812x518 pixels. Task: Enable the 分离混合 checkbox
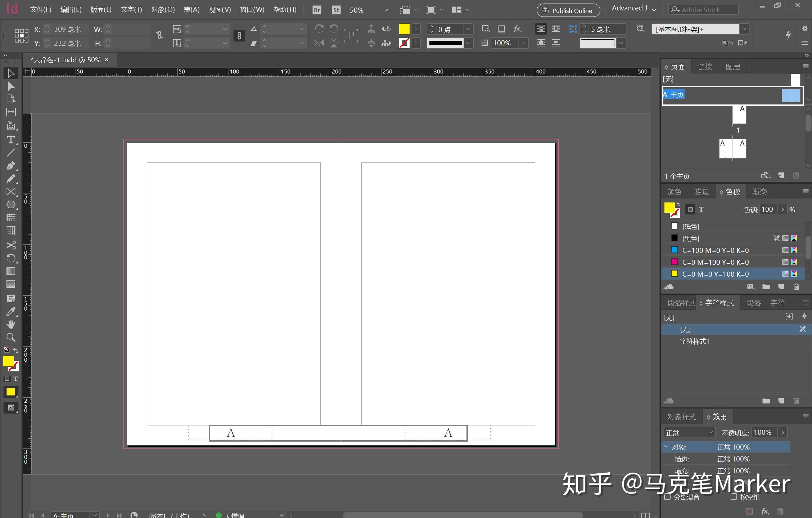coord(668,497)
